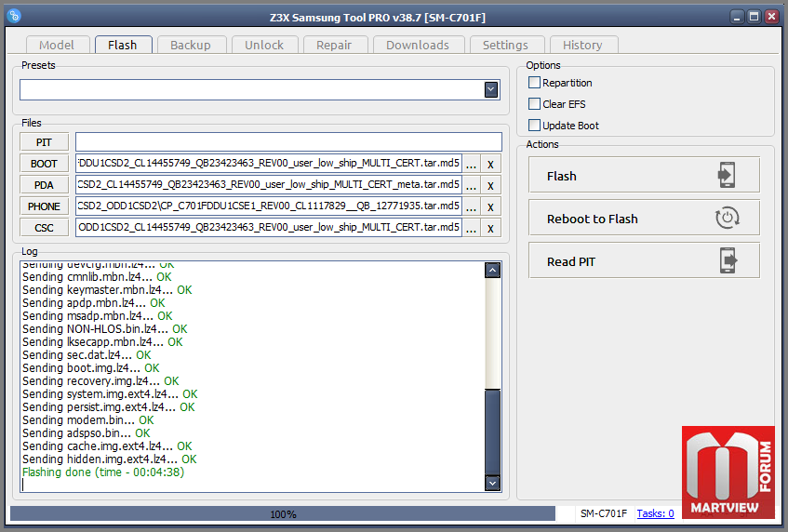788x532 pixels.
Task: Tick the Clear EFS option
Action: point(534,104)
